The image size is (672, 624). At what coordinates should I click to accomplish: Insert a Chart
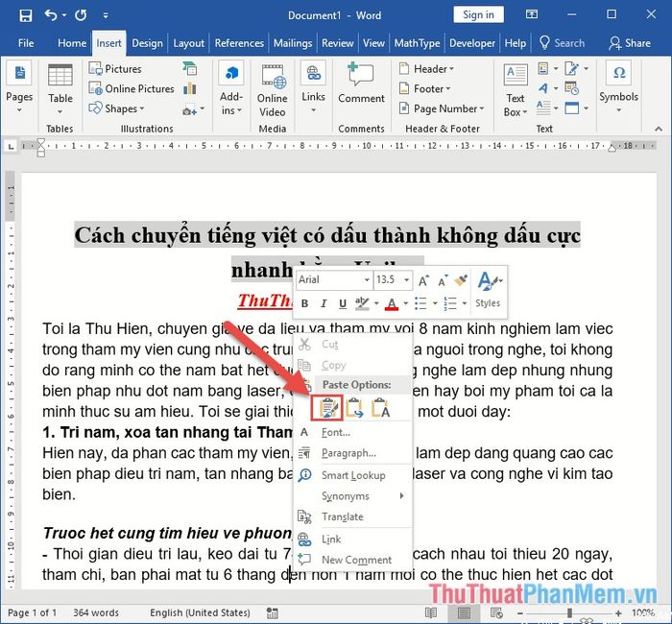(189, 88)
